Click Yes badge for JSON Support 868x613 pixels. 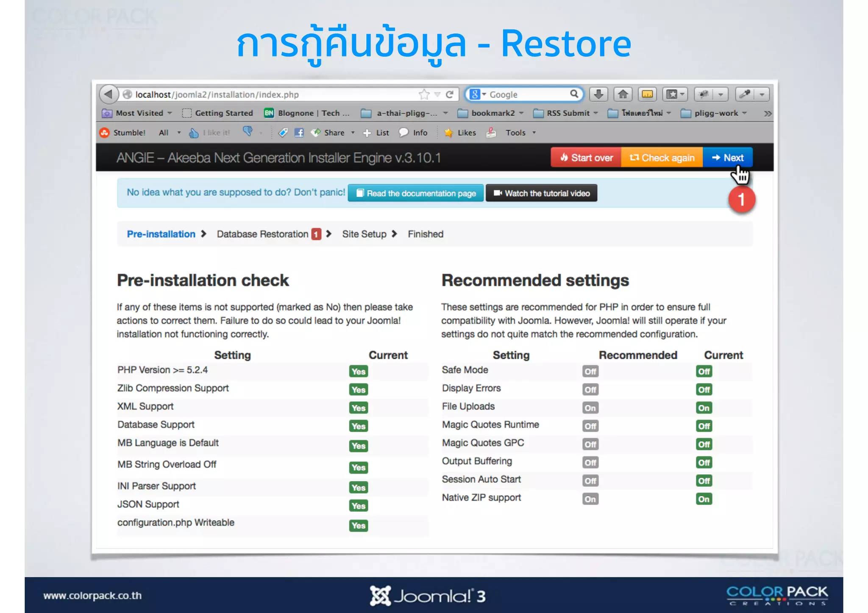(x=359, y=506)
